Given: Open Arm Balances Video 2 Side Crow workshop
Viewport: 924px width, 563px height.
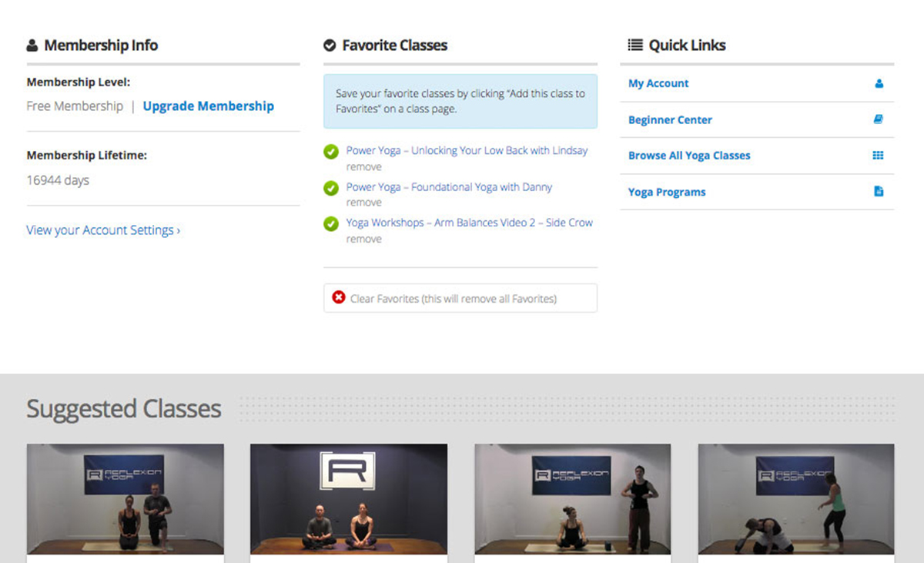Looking at the screenshot, I should (x=470, y=223).
